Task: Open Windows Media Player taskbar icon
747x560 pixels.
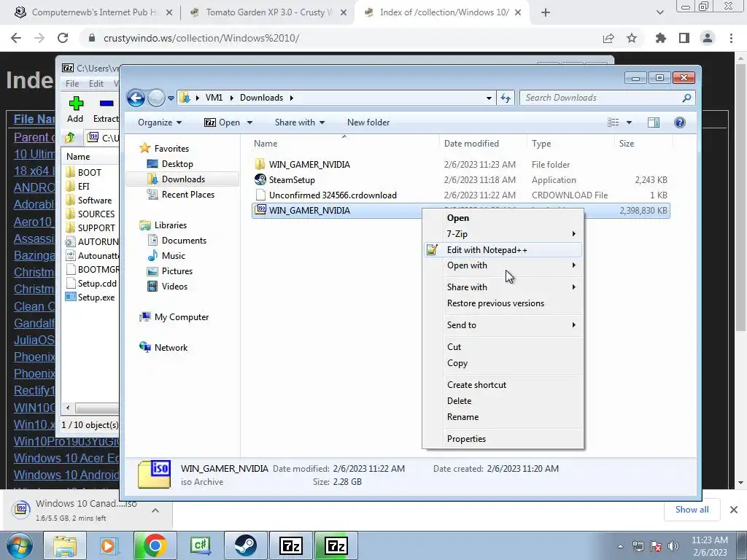Action: point(109,545)
